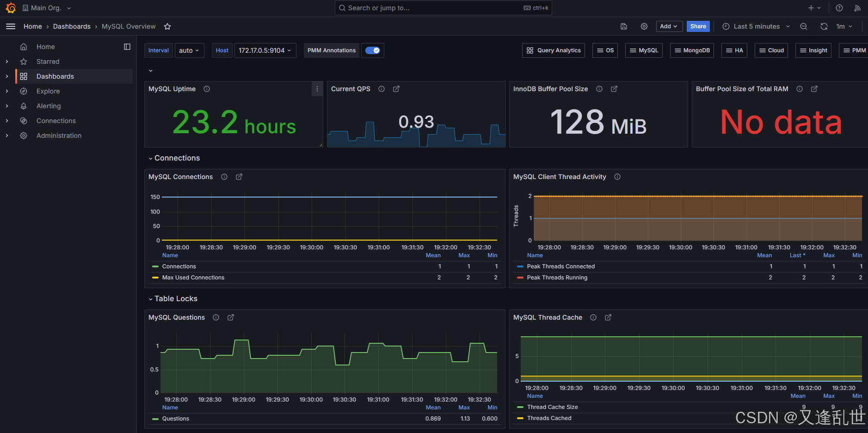The height and width of the screenshot is (433, 868).
Task: Open the Host 172.17.0.5:9104 dropdown
Action: 265,50
